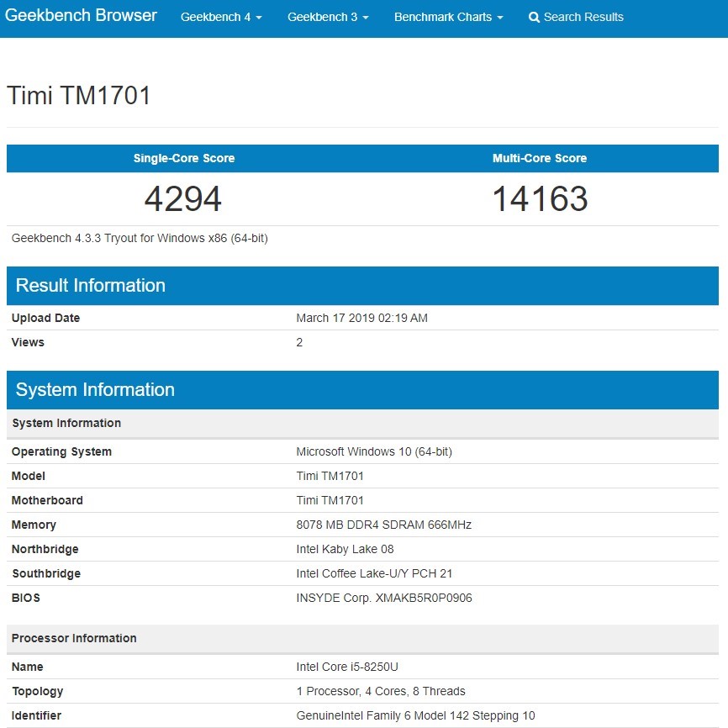Click the Topology label
This screenshot has height=728, width=728.
[x=38, y=692]
